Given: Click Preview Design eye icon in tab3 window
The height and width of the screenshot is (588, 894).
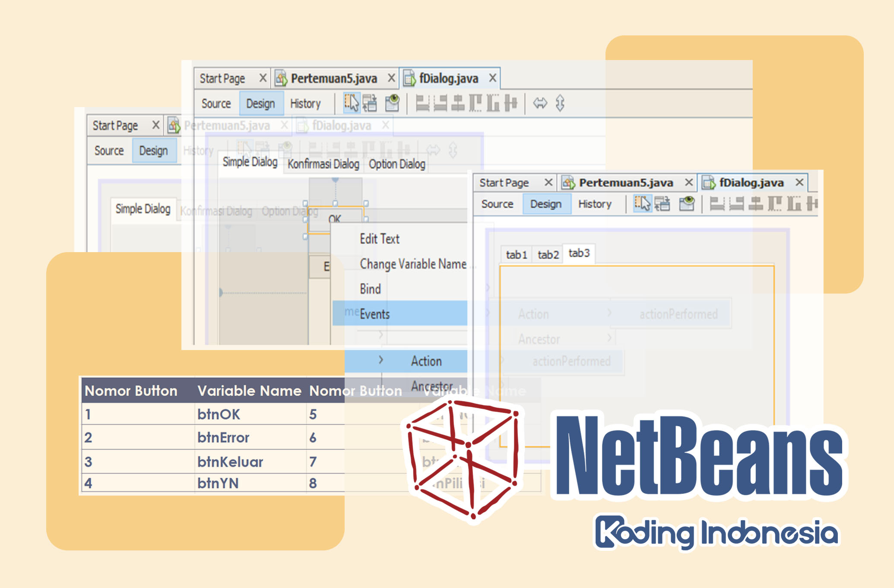Looking at the screenshot, I should click(x=687, y=203).
